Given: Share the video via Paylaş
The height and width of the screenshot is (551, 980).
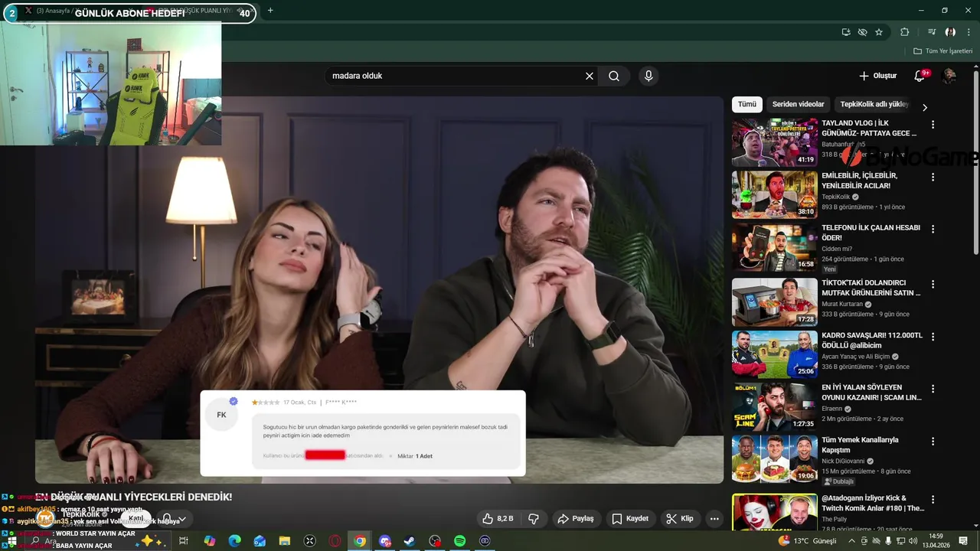Looking at the screenshot, I should click(576, 519).
